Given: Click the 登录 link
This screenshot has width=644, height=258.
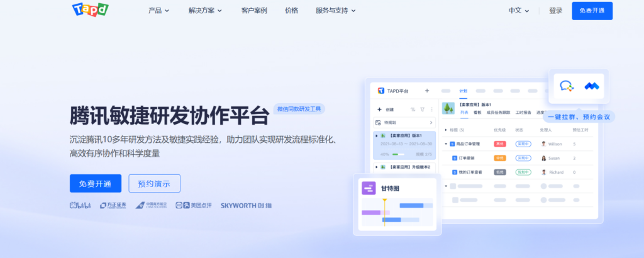Looking at the screenshot, I should coord(556,11).
